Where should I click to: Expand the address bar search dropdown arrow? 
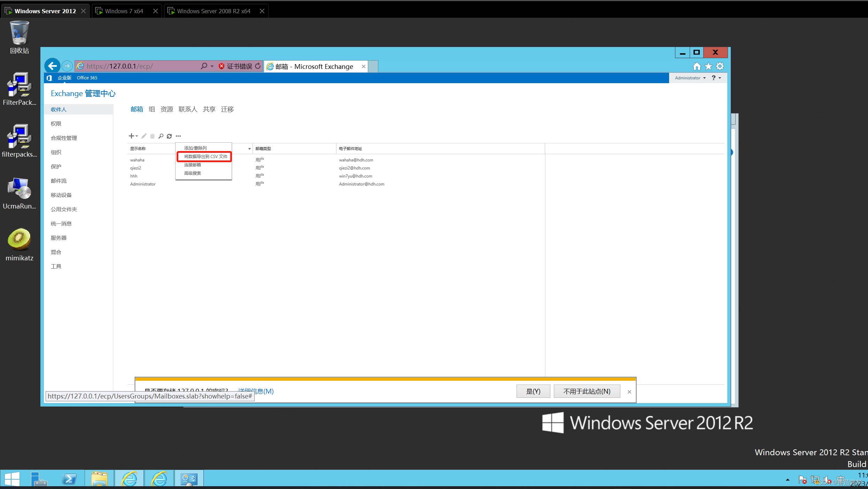(212, 66)
